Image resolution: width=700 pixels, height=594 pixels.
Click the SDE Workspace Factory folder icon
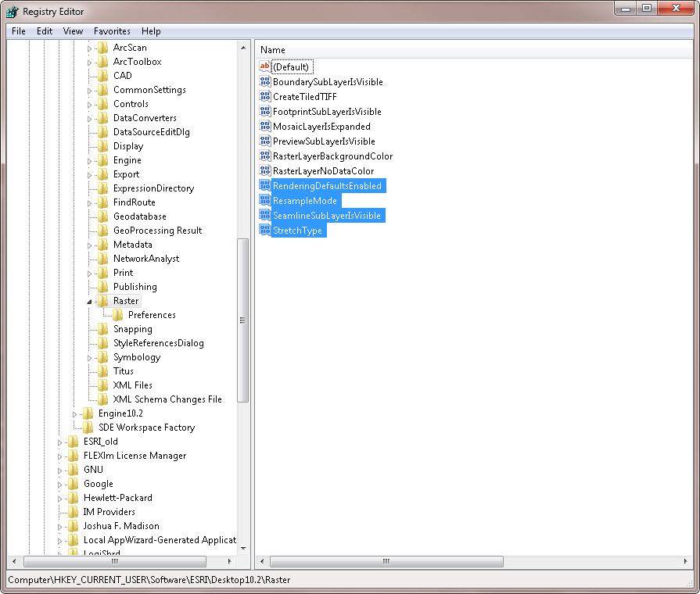point(88,428)
